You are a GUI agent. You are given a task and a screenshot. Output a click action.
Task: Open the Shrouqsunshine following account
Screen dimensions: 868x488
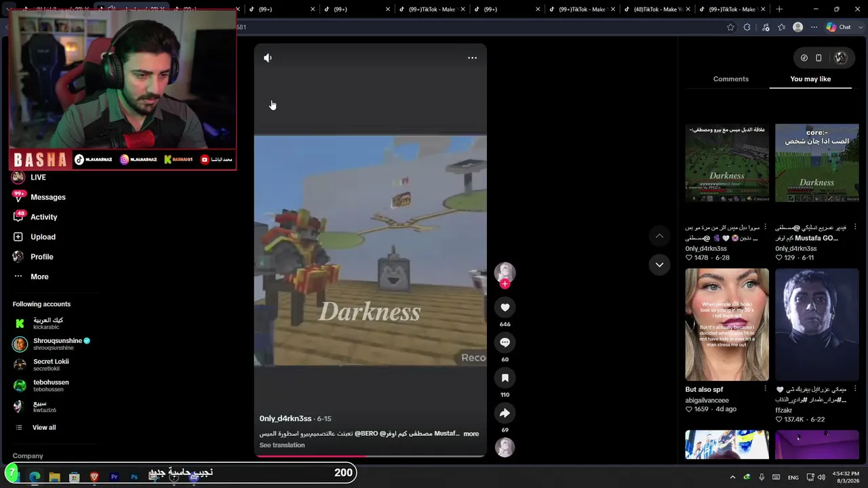coord(52,344)
